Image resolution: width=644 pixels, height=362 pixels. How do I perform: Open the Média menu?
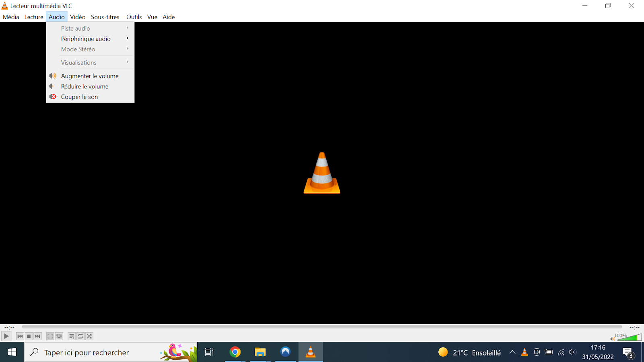[x=11, y=17]
